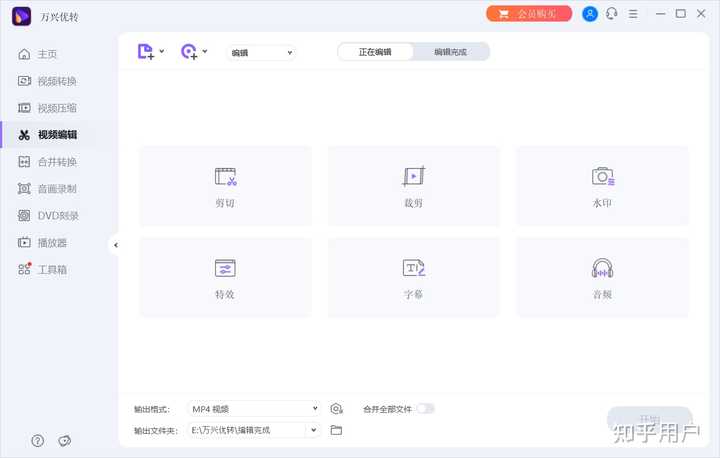Expand add file dropdown arrow
Screen dimensions: 720x458
tap(162, 51)
